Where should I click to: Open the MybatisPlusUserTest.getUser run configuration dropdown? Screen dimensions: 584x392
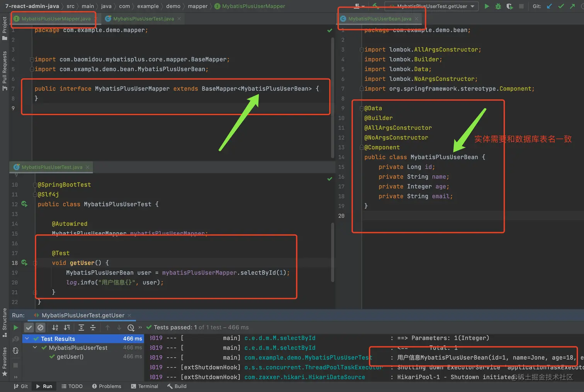[x=431, y=6]
